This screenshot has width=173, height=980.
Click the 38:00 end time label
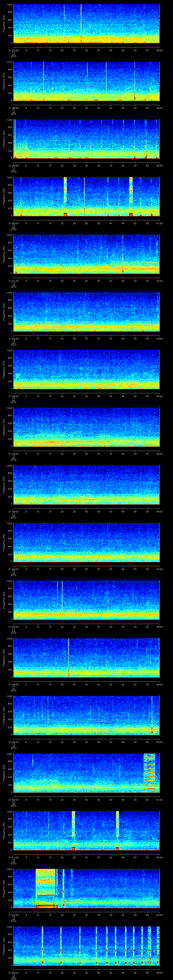pyautogui.click(x=160, y=50)
